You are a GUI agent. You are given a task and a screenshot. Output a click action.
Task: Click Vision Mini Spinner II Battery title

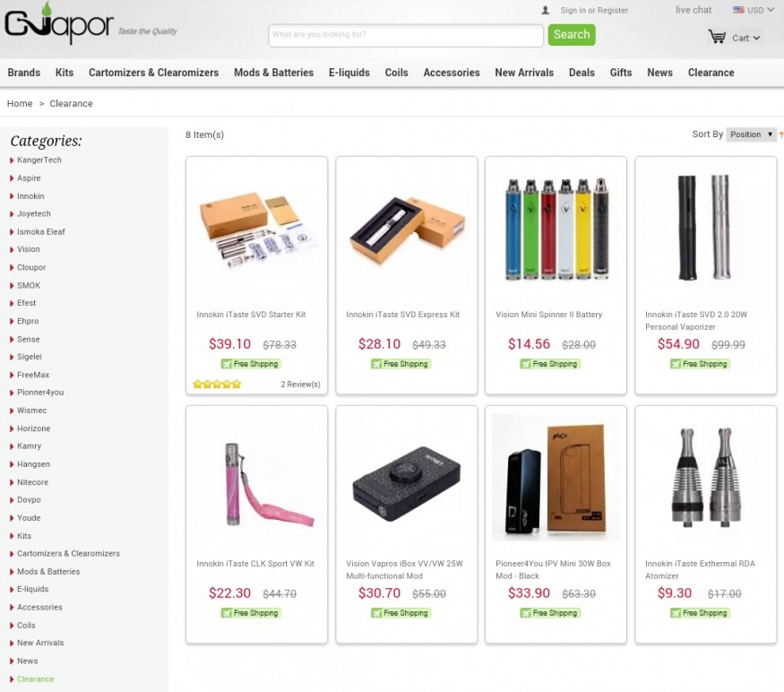(x=549, y=315)
